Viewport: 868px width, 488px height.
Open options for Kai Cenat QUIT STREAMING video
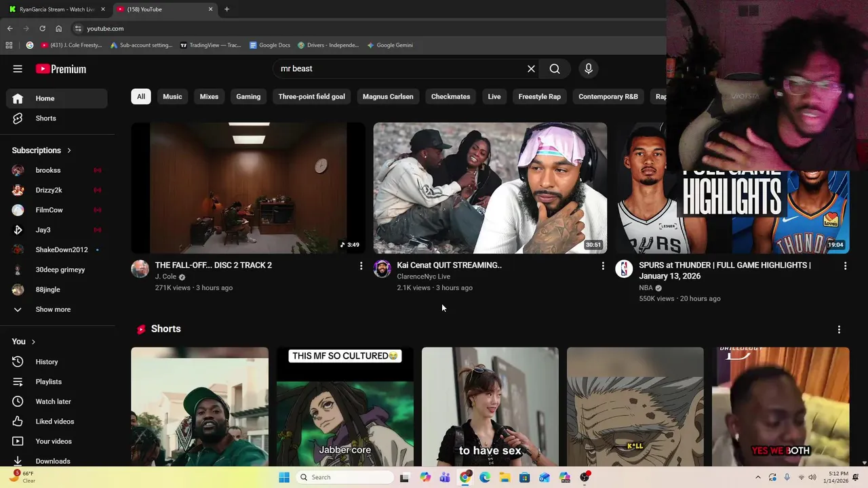[x=603, y=266]
